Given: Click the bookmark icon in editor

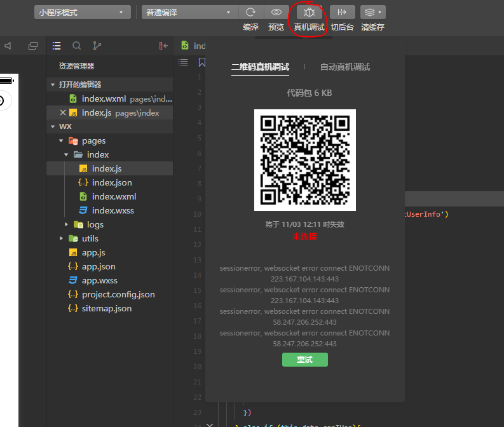Looking at the screenshot, I should tap(202, 62).
